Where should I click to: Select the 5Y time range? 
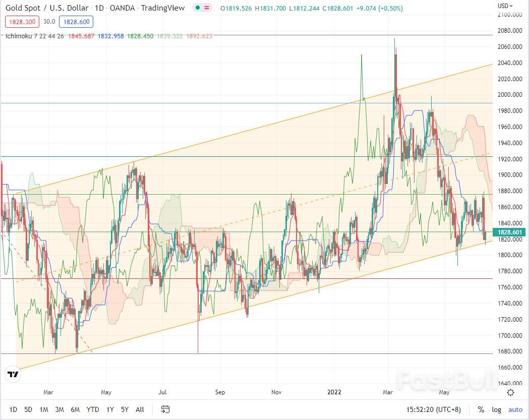[125, 409]
